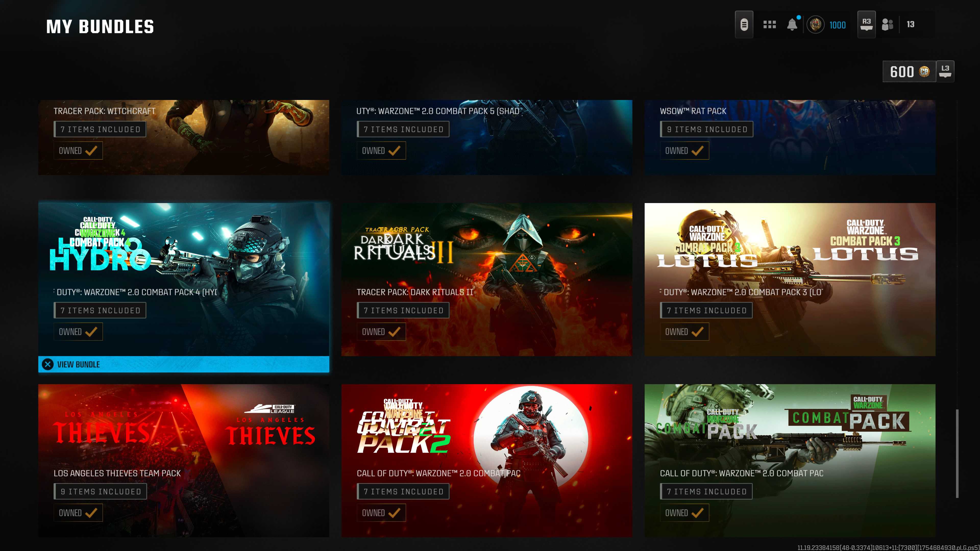
Task: Click the X icon on View Bundle bar
Action: [x=48, y=364]
